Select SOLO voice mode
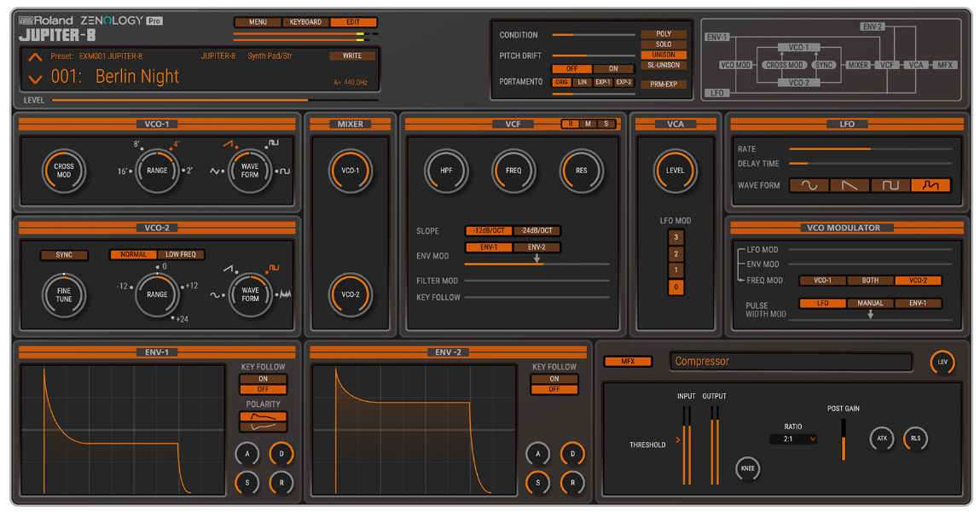 [664, 44]
